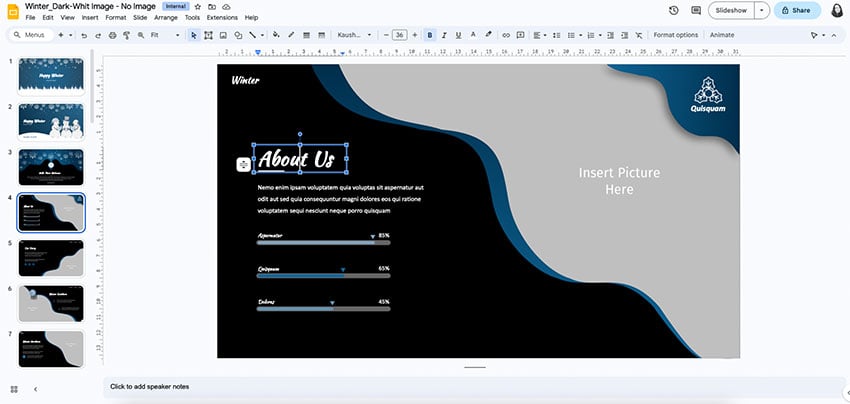Collapse the filmstrip panel arrow
This screenshot has width=850, height=404.
pos(36,389)
